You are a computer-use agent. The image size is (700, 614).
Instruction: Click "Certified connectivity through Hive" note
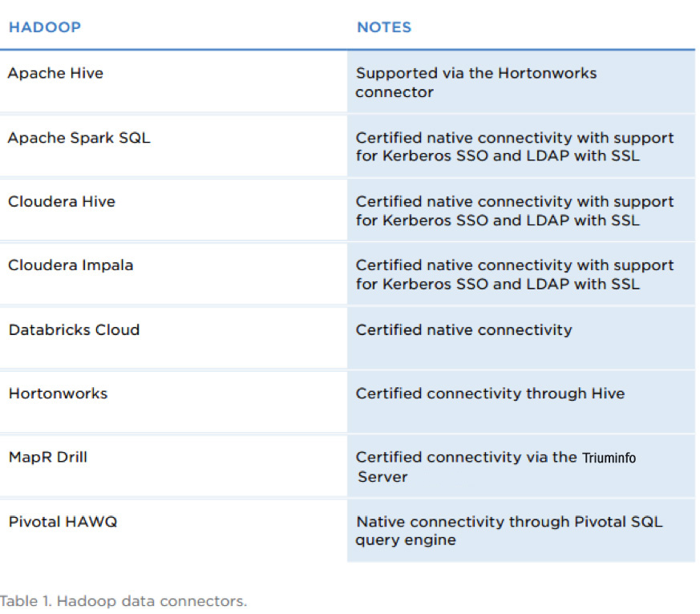click(x=490, y=394)
